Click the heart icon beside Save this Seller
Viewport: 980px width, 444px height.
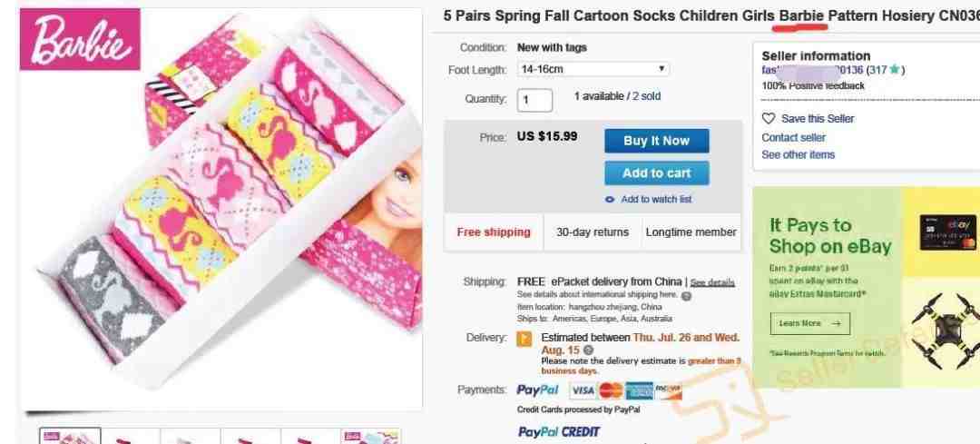(769, 118)
